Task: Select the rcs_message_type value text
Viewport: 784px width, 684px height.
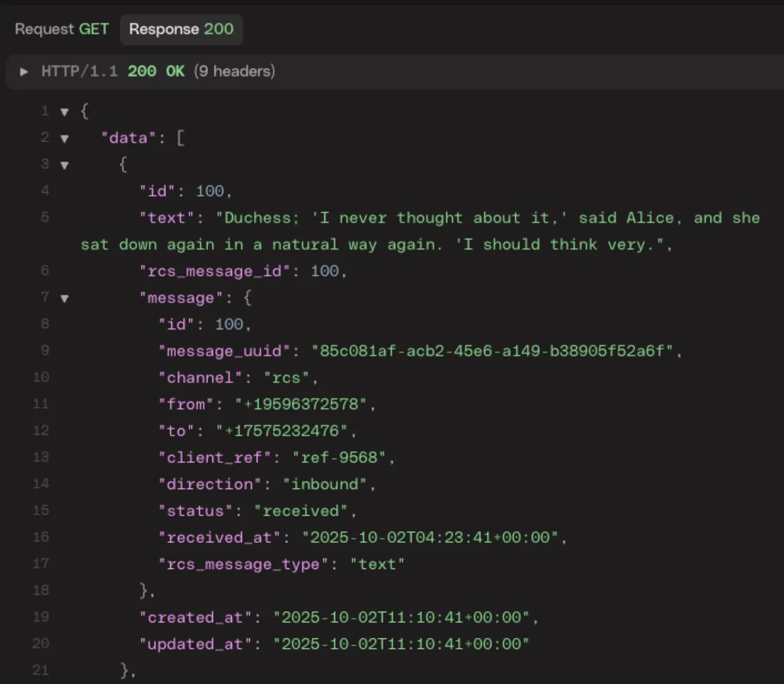Action: coord(378,564)
